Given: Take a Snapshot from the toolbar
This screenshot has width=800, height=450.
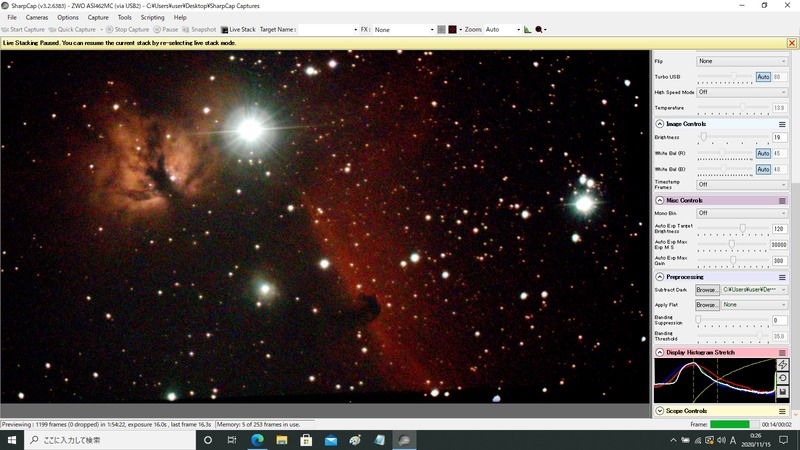Looking at the screenshot, I should [x=199, y=30].
